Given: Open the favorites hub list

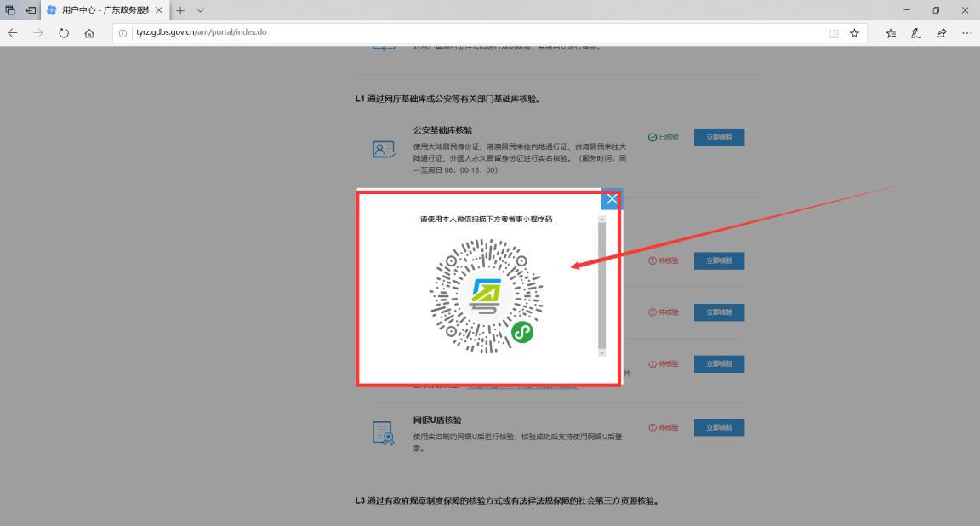Looking at the screenshot, I should coord(891,33).
